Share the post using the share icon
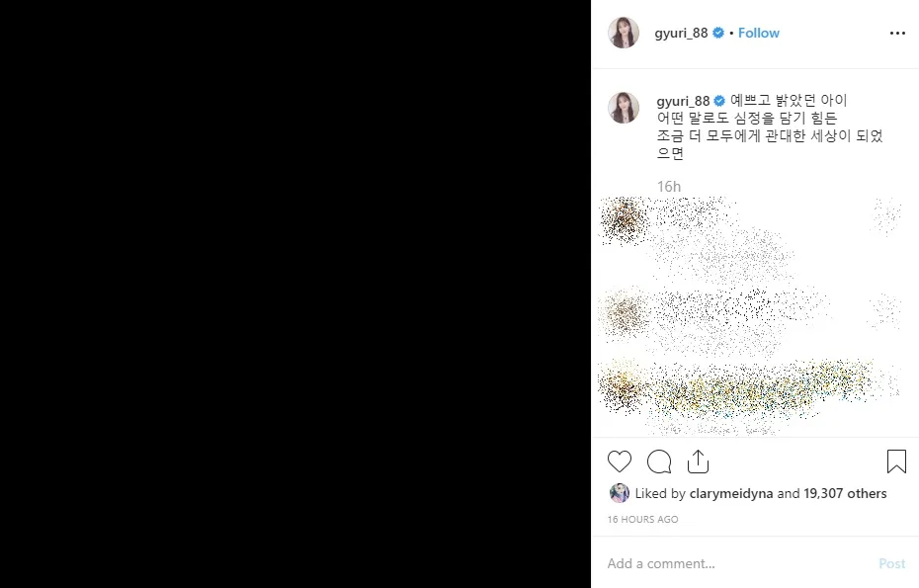The height and width of the screenshot is (588, 919). coord(698,462)
